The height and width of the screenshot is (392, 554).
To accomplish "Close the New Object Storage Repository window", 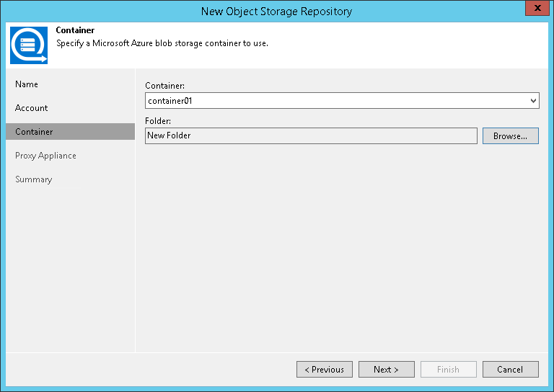I will pyautogui.click(x=537, y=8).
